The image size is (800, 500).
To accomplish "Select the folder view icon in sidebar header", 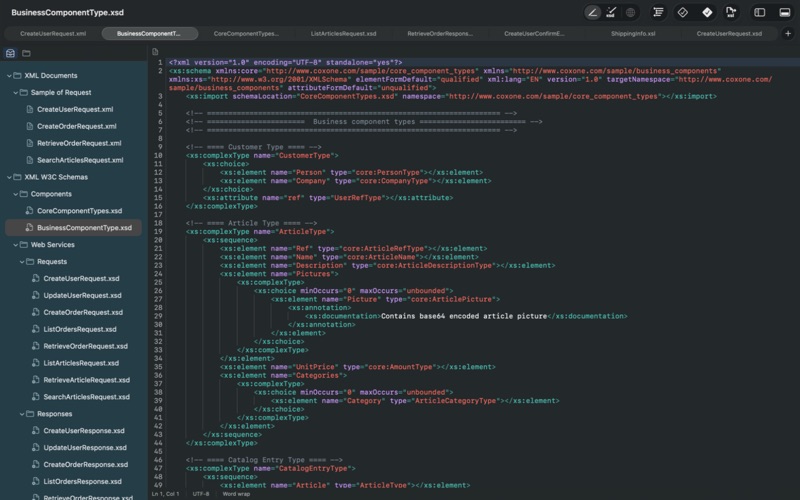I will 26,53.
